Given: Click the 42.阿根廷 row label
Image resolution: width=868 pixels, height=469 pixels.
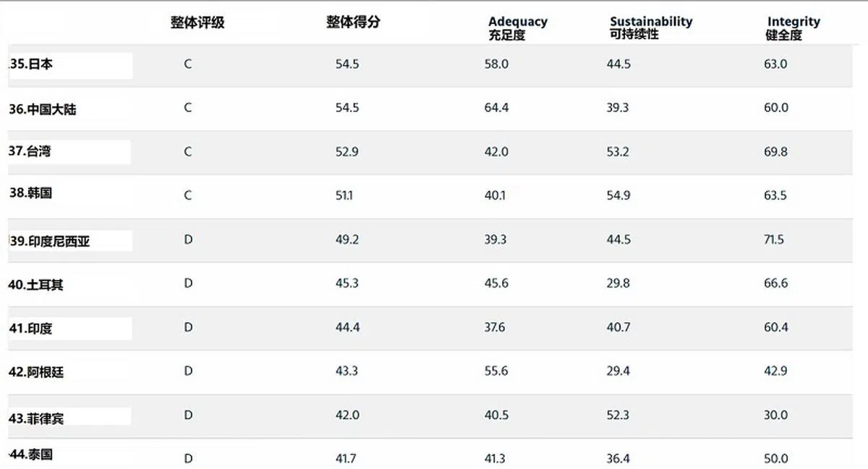Looking at the screenshot, I should coord(36,372).
